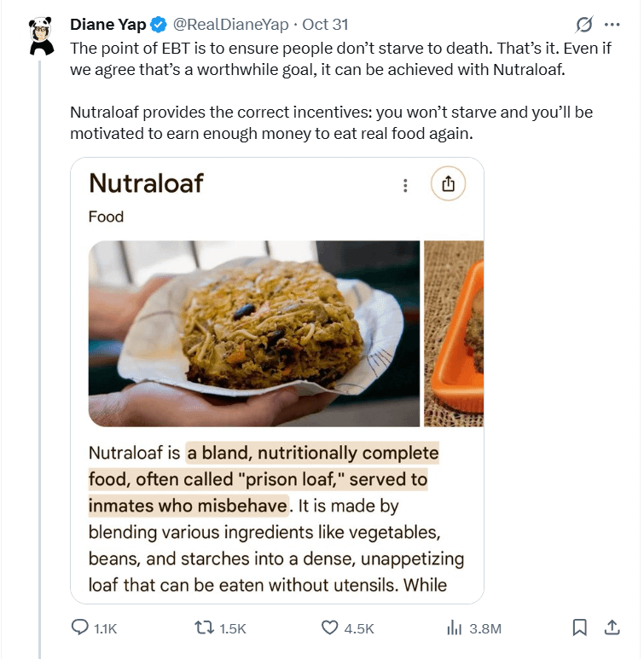The height and width of the screenshot is (659, 644).
Task: Open Grok actions for this post
Action: (x=585, y=24)
